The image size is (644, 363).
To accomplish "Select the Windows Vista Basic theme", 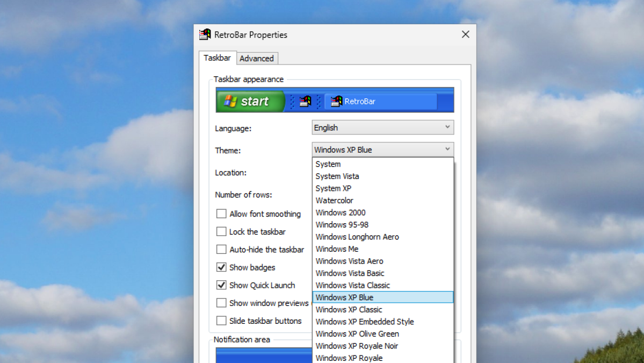I will click(383, 273).
